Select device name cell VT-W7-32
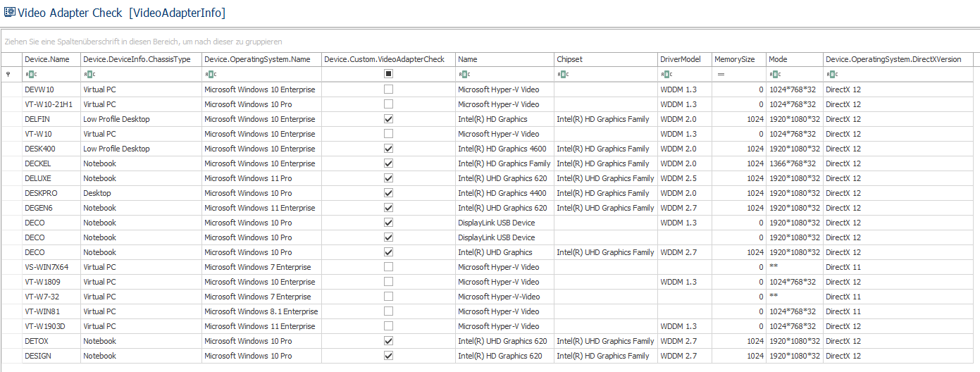The width and height of the screenshot is (980, 372). tap(51, 297)
